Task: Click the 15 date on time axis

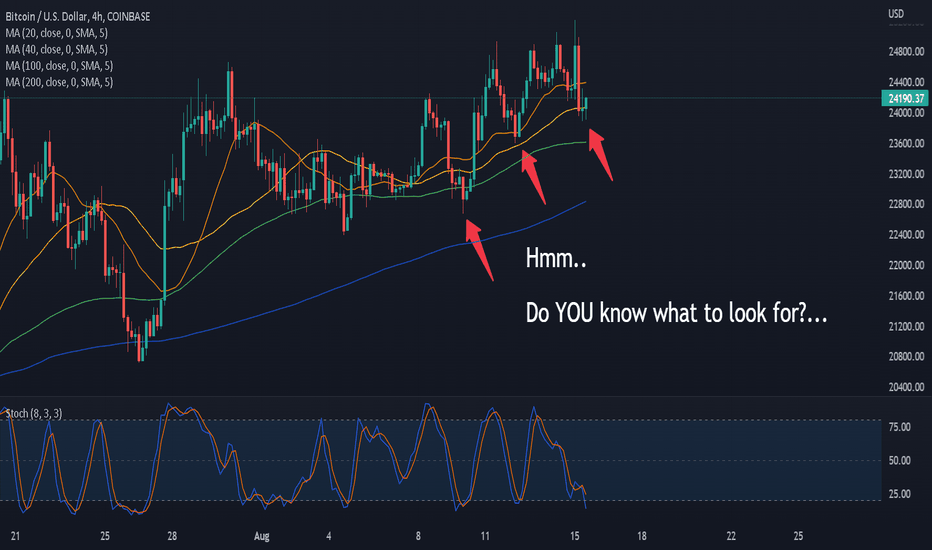Action: [575, 536]
